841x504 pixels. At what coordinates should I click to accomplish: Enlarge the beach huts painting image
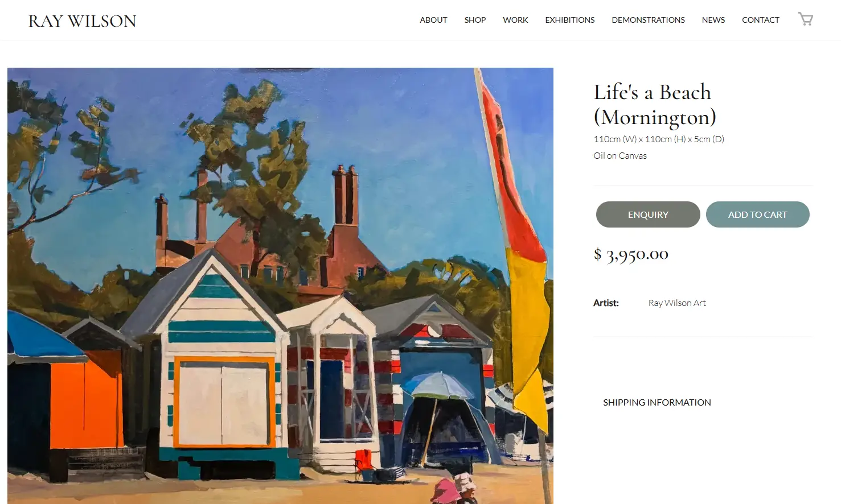point(280,286)
